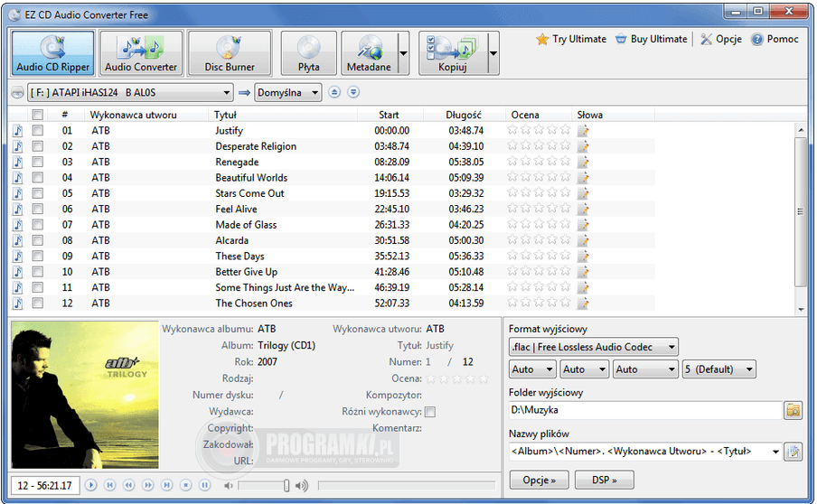817x504 pixels.
Task: Open lyrics editor icon for Feel Alive
Action: click(x=583, y=209)
